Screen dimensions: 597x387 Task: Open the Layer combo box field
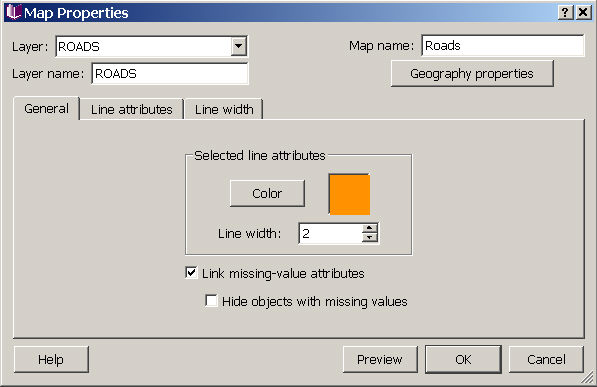tap(151, 46)
